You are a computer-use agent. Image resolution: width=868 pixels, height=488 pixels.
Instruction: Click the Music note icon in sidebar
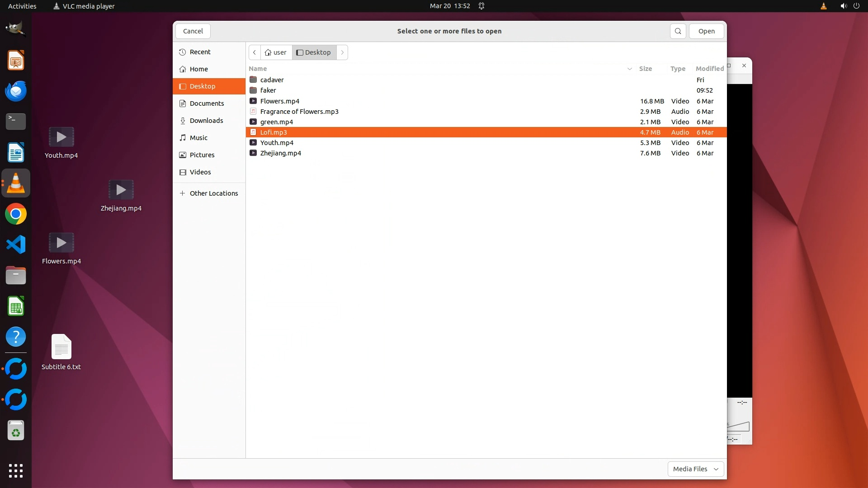click(183, 138)
